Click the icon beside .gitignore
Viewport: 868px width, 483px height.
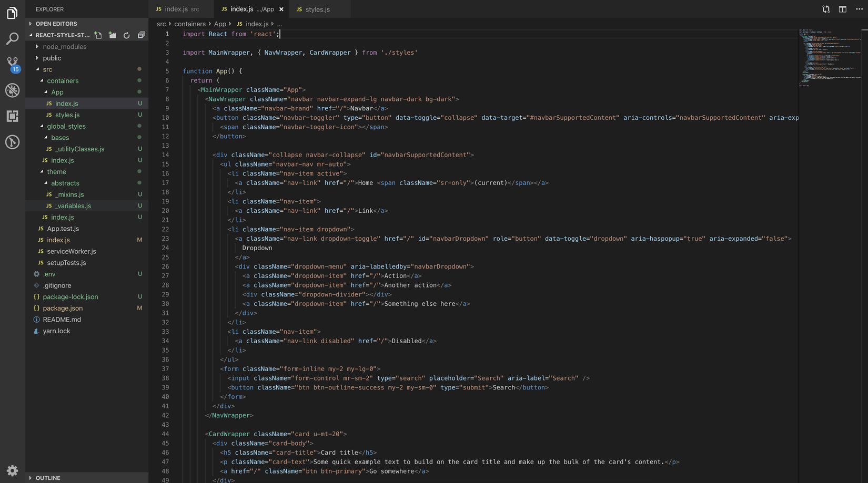[36, 285]
